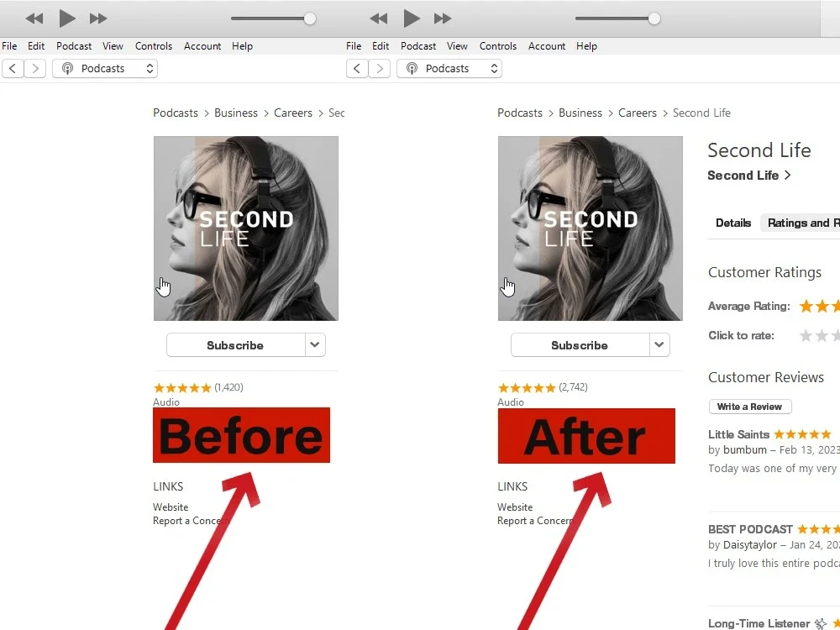Open the Podcast menu in the right window
The height and width of the screenshot is (630, 840).
pyautogui.click(x=418, y=46)
